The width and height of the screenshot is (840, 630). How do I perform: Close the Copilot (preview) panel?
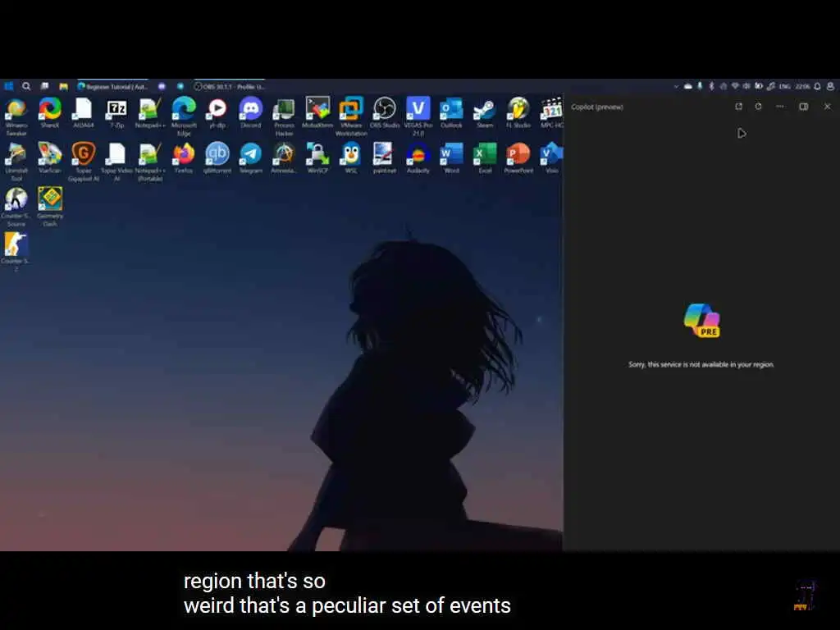[827, 107]
